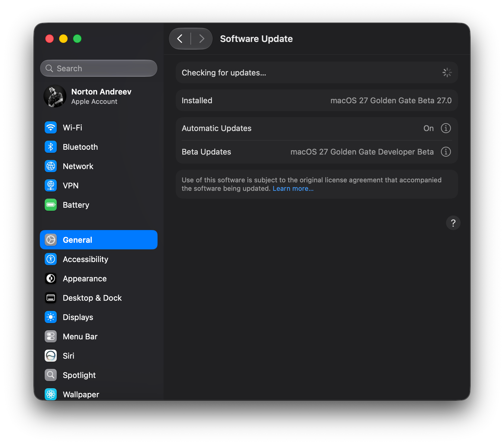Click the Beta Updates label

206,152
